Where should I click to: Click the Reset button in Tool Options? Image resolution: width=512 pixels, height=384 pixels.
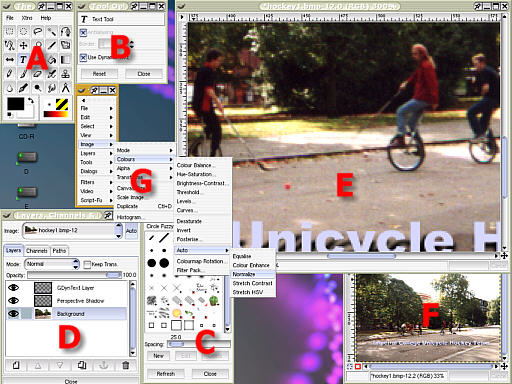99,74
